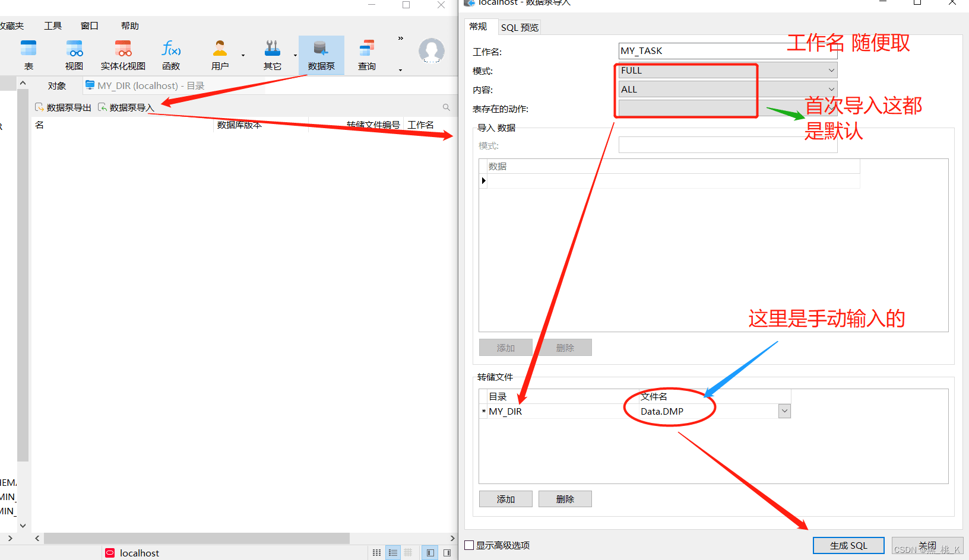Toggle the right information pane button
The image size is (969, 560).
coord(447,553)
